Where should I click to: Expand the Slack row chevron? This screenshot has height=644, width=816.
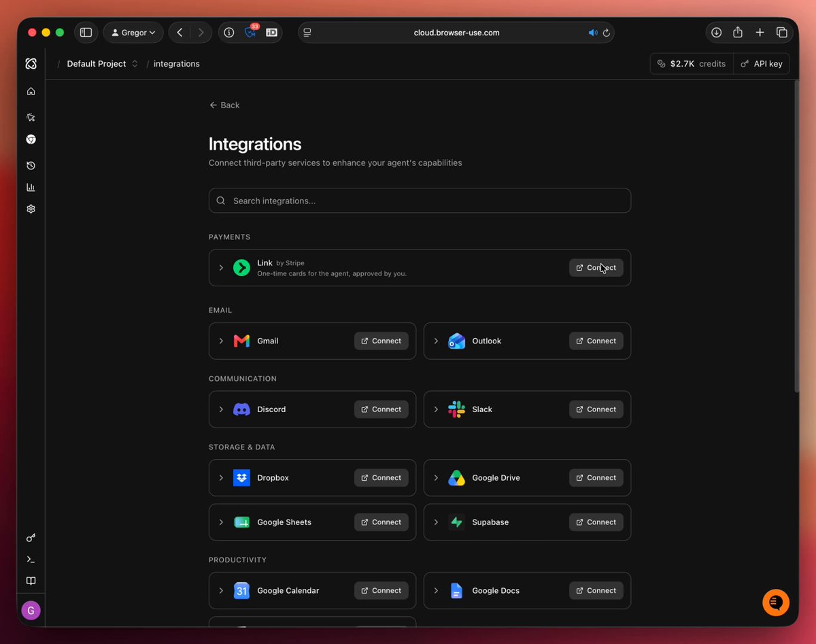coord(436,409)
